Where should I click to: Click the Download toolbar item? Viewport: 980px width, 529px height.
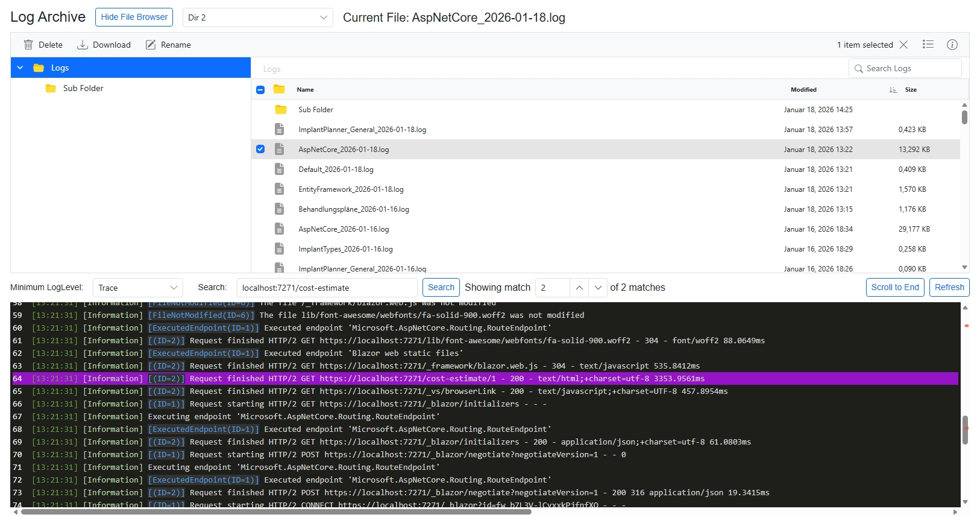pos(104,45)
